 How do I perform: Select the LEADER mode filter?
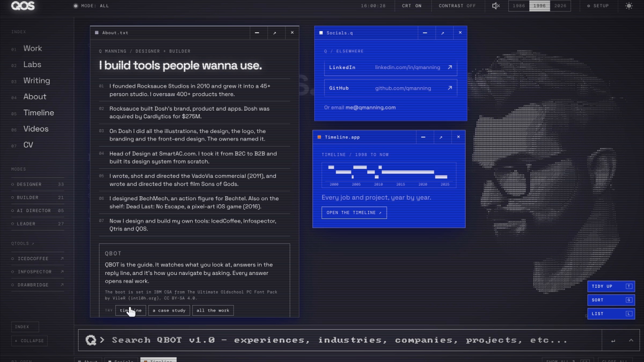(38, 224)
